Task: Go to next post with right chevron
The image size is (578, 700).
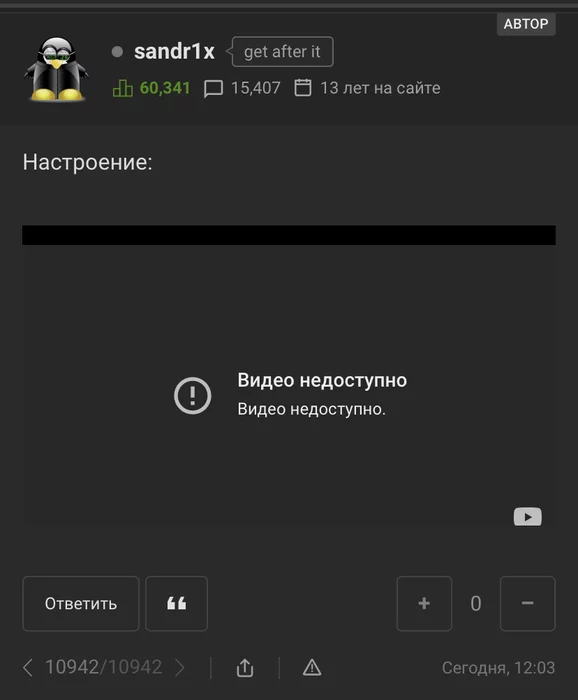Action: coord(179,668)
